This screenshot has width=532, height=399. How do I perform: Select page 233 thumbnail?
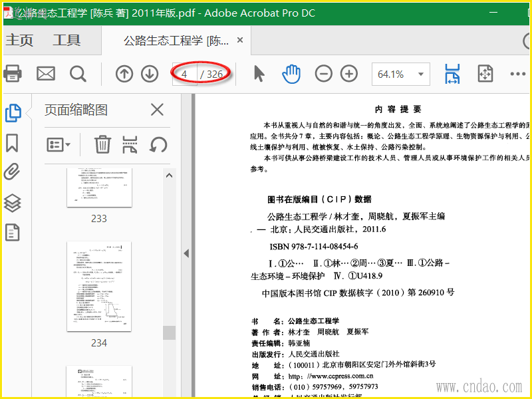pyautogui.click(x=99, y=188)
